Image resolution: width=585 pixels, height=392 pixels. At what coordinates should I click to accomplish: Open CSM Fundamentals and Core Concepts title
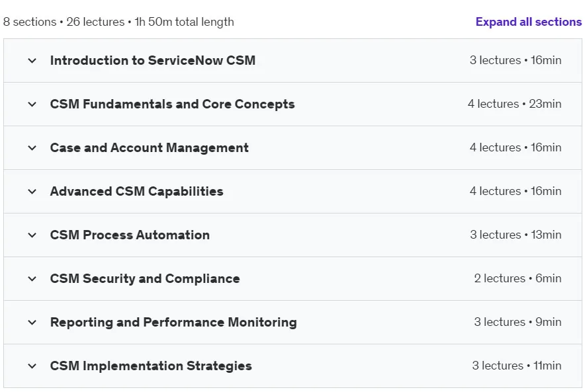(172, 104)
